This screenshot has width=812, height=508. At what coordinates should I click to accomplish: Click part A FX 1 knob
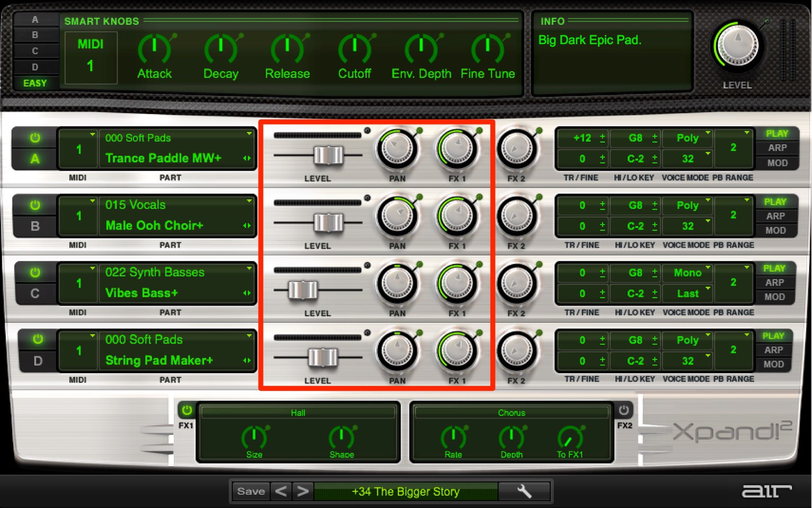click(457, 149)
